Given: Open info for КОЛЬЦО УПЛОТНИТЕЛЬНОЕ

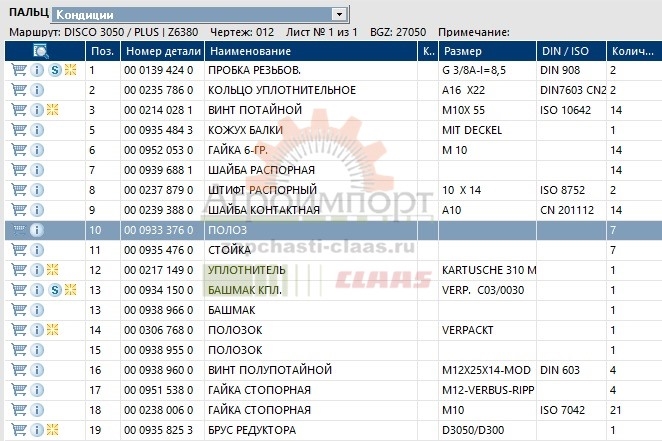Looking at the screenshot, I should [x=37, y=91].
